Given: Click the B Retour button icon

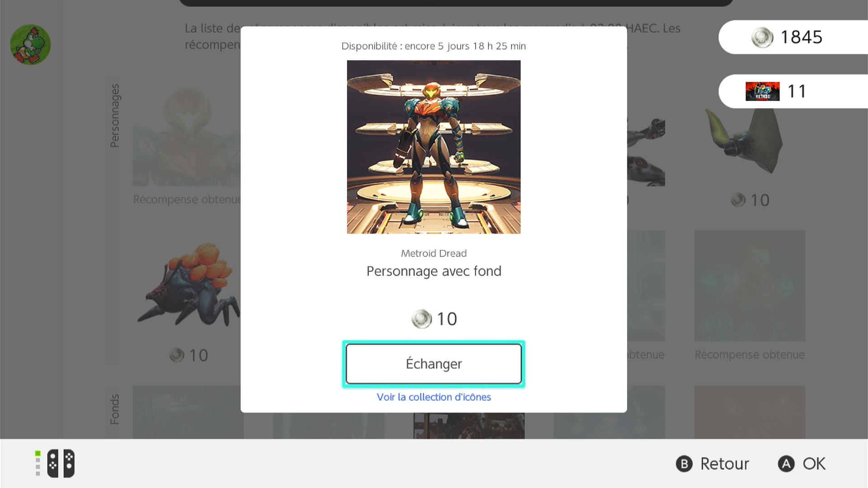Looking at the screenshot, I should [x=684, y=464].
